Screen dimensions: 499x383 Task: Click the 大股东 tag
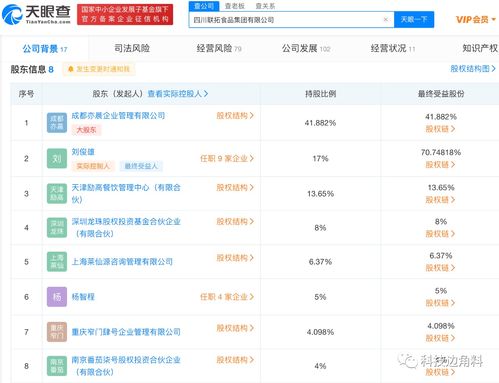(86, 130)
